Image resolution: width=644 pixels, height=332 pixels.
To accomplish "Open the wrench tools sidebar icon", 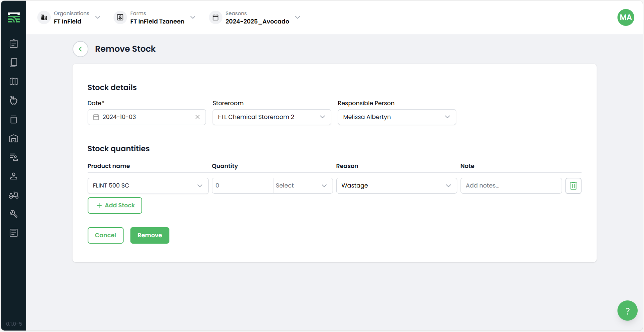I will pyautogui.click(x=14, y=214).
